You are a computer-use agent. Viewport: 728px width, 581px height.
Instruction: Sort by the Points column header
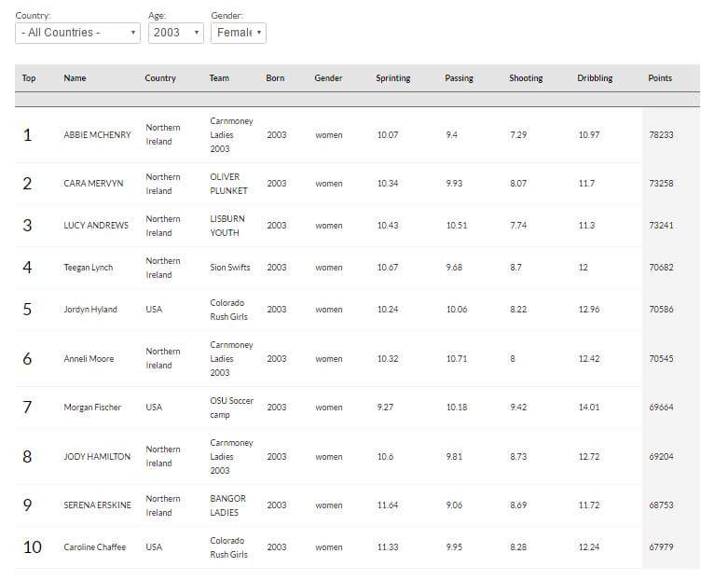660,78
